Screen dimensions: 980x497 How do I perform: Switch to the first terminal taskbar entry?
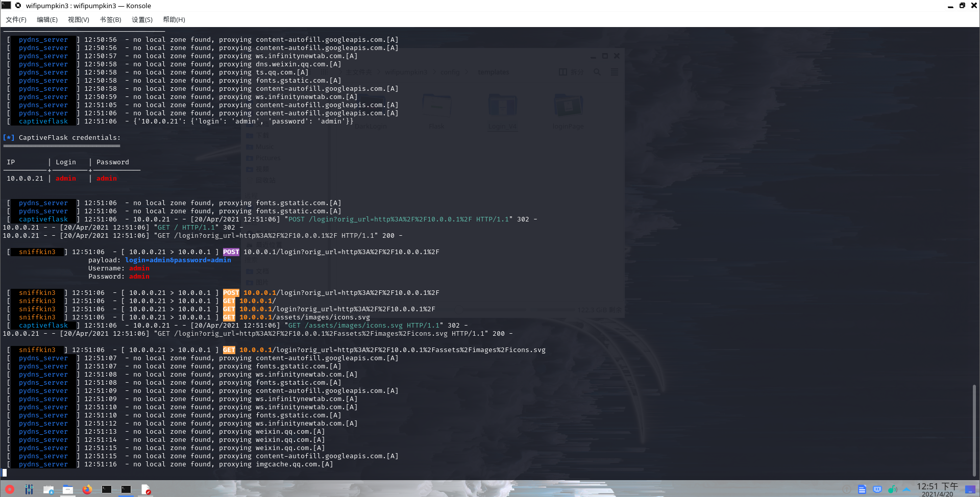[107, 489]
